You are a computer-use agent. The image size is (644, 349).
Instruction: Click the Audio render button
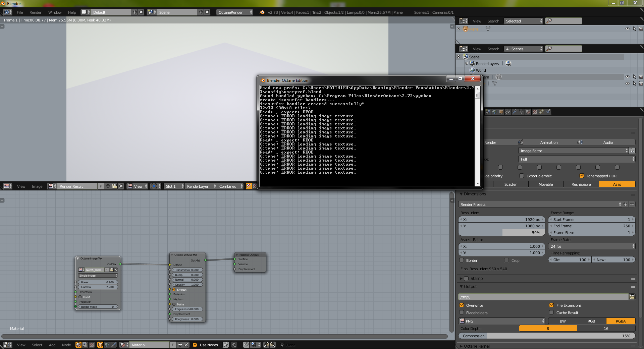(606, 142)
